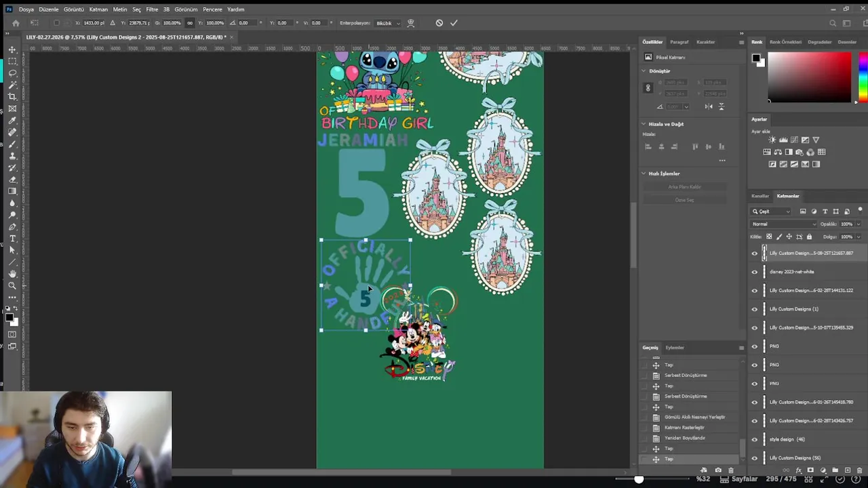Viewport: 868px width, 488px height.
Task: Open the Katman menu
Action: 98,9
